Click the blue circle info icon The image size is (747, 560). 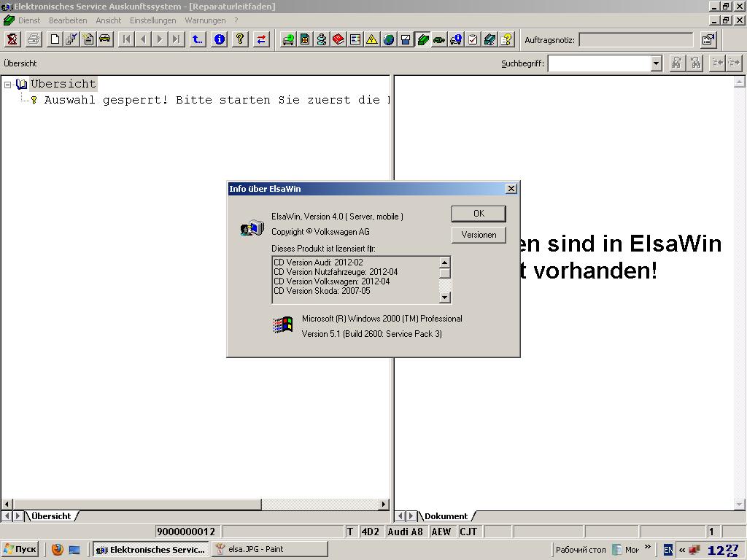click(219, 39)
